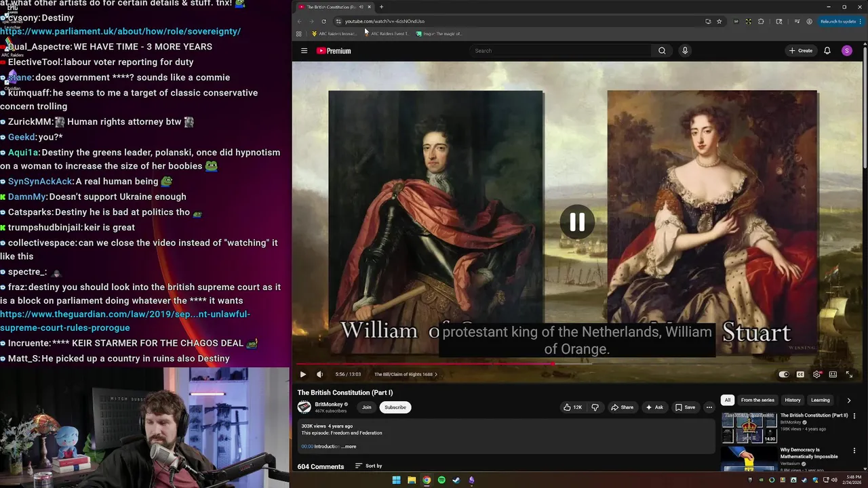This screenshot has width=868, height=488.
Task: Open options menu for The British Constitution (Part II)
Action: [854, 416]
